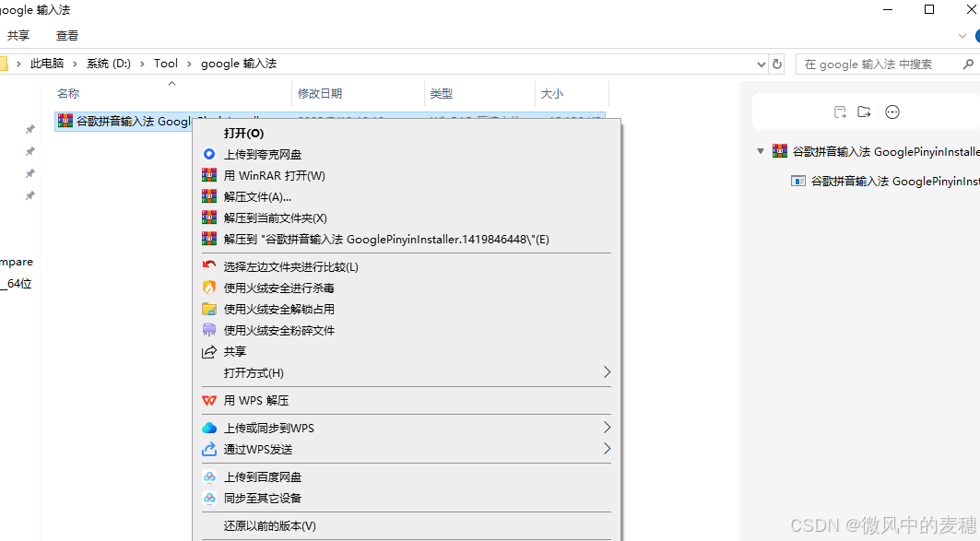Viewport: 980px width, 541px height.
Task: Select 还原以前的版本(V)
Action: tap(269, 525)
